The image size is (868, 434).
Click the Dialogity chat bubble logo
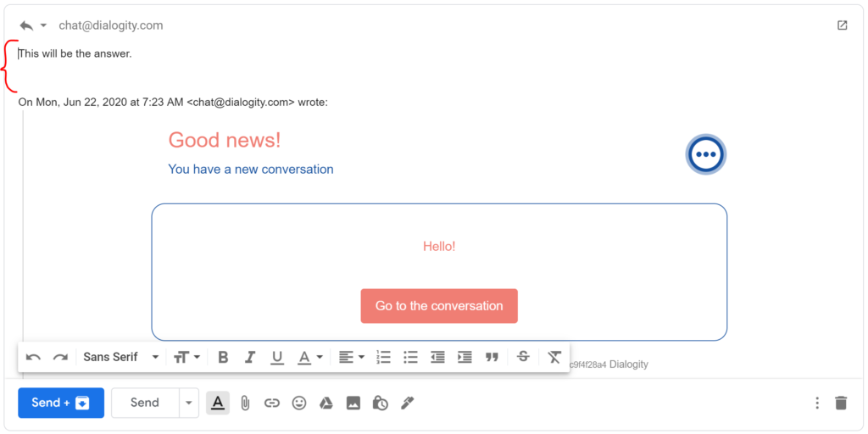coord(706,154)
